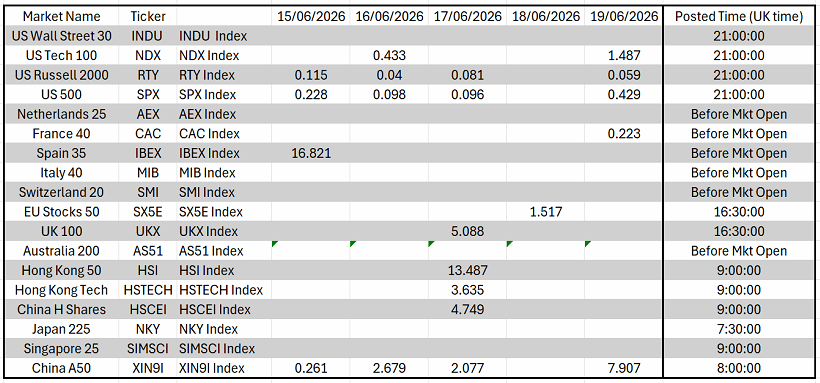Select SPX value 0.228
Viewport: 820px width, 383px height.
point(311,95)
